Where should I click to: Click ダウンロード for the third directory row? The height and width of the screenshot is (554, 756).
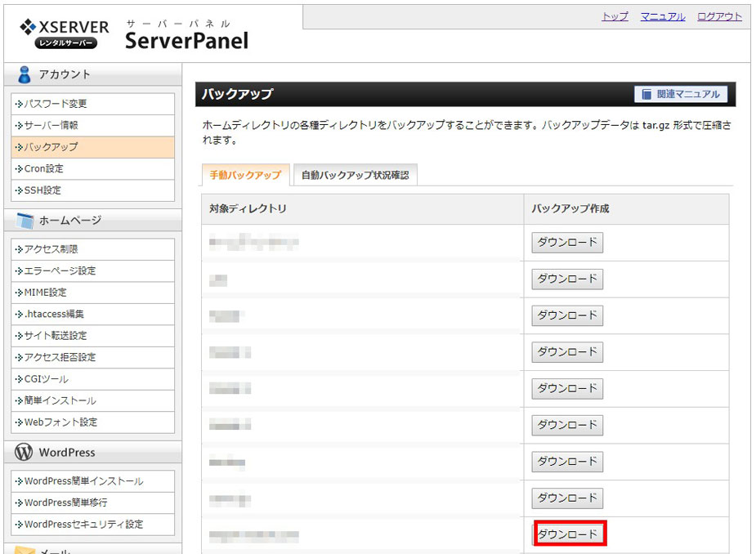pos(567,316)
